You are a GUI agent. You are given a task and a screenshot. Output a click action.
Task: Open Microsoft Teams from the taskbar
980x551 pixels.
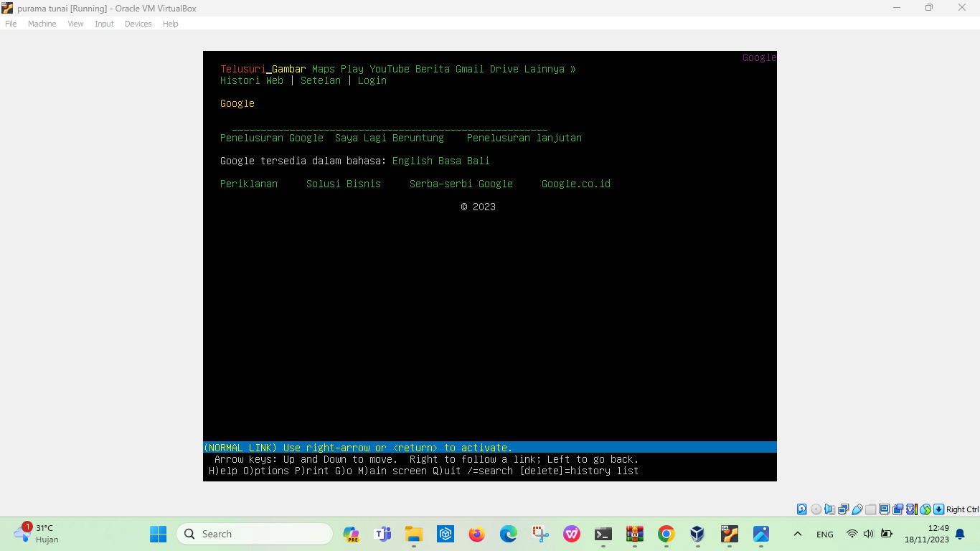382,534
